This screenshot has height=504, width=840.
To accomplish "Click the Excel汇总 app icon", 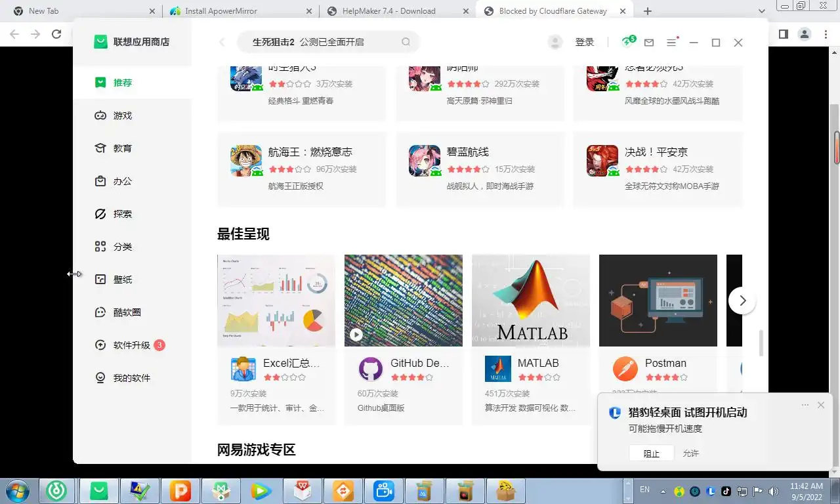I will click(243, 369).
